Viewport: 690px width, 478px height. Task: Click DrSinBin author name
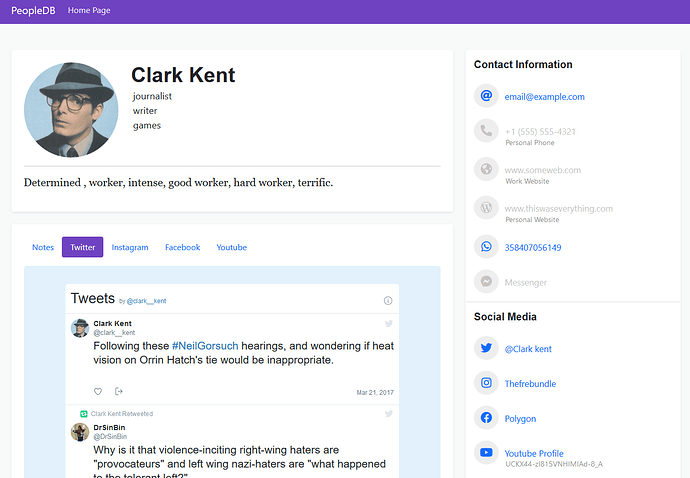pos(109,427)
